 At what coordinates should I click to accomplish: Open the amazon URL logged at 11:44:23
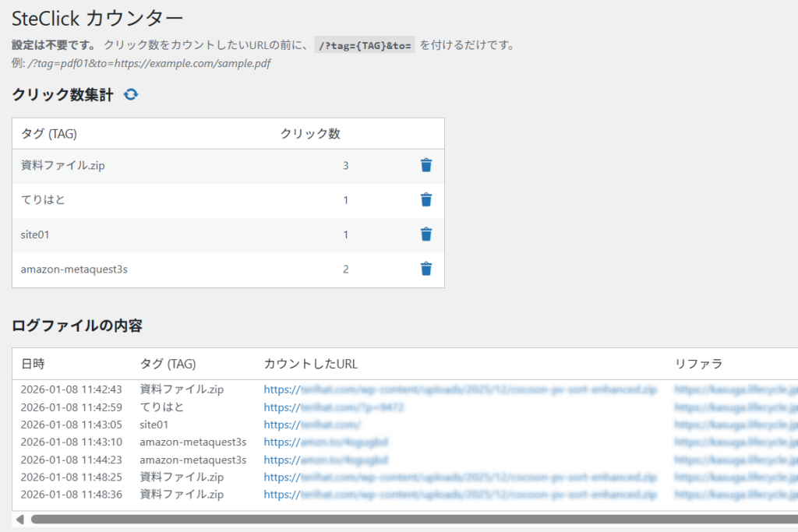point(326,460)
